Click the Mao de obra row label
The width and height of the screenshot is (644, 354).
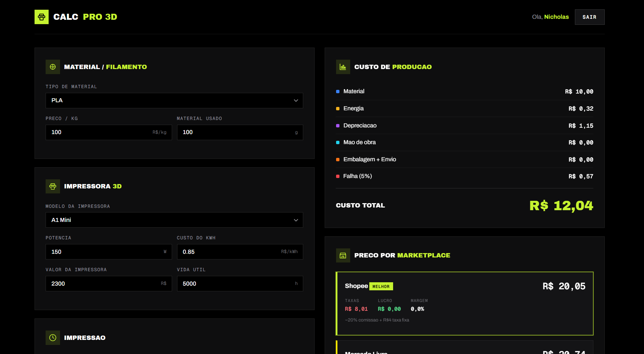(360, 142)
